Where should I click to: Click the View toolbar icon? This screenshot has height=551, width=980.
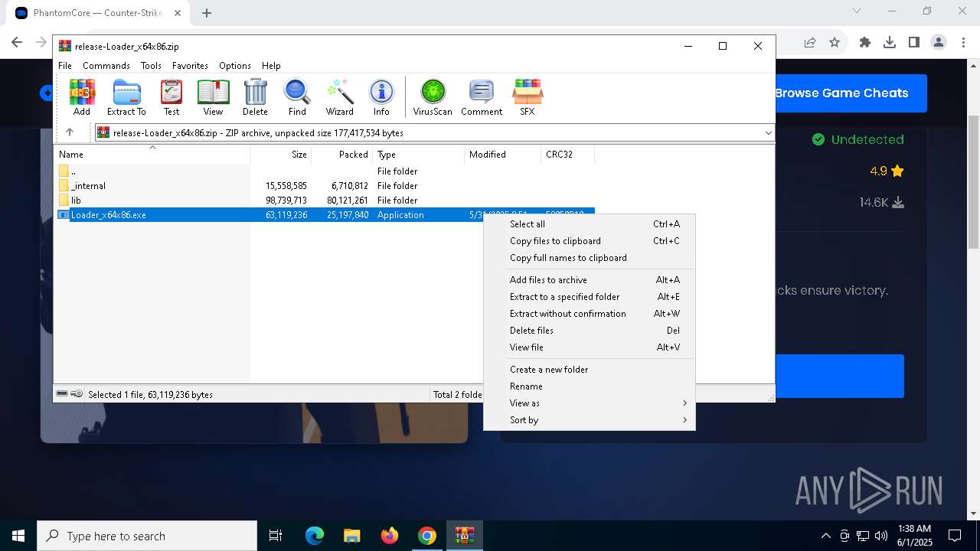click(x=213, y=97)
